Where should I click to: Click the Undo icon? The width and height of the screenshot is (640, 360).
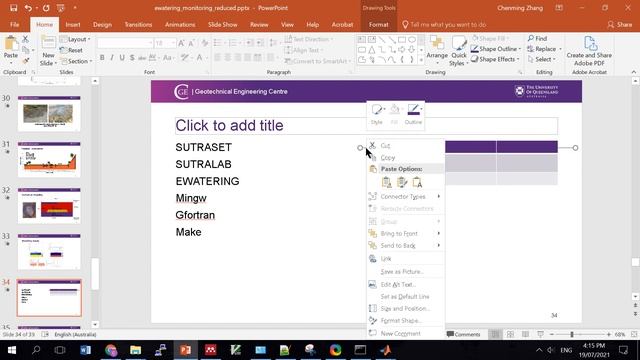click(28, 8)
